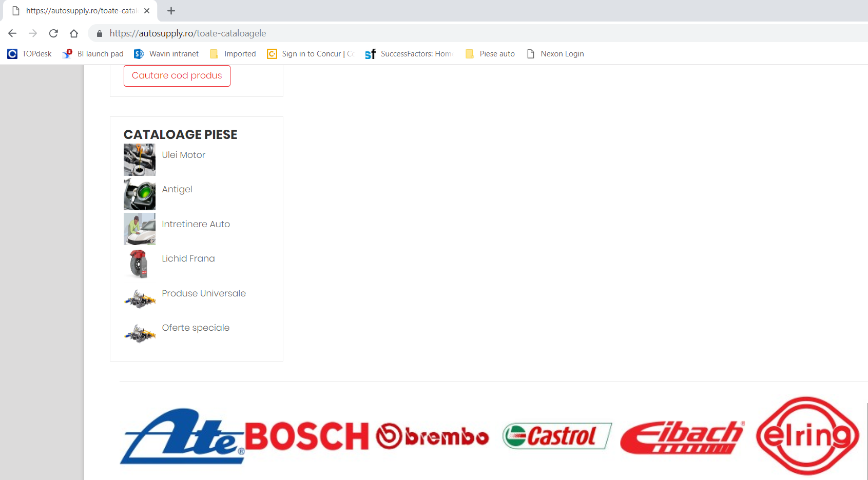Open the Lichid Frana catalog link
This screenshot has height=480, width=868.
(188, 258)
